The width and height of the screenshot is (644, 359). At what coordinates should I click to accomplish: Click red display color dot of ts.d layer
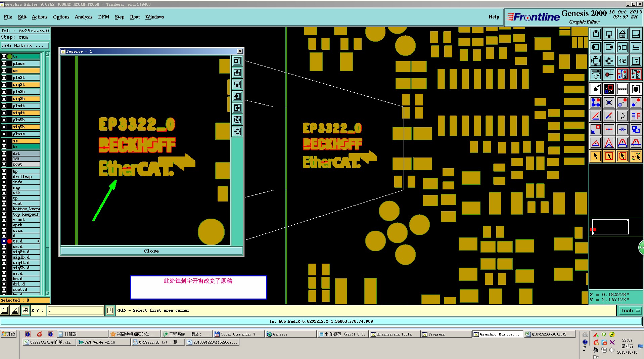10,241
